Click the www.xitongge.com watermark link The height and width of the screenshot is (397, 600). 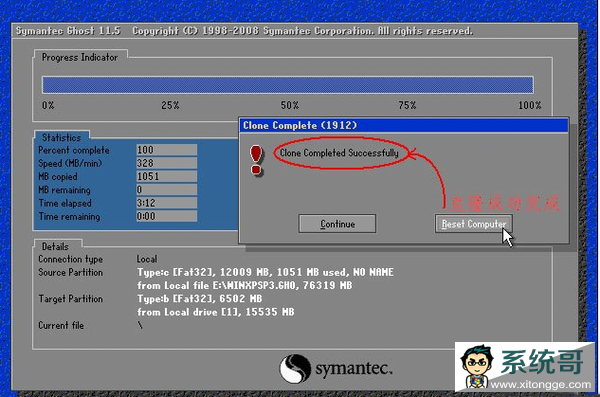540,384
